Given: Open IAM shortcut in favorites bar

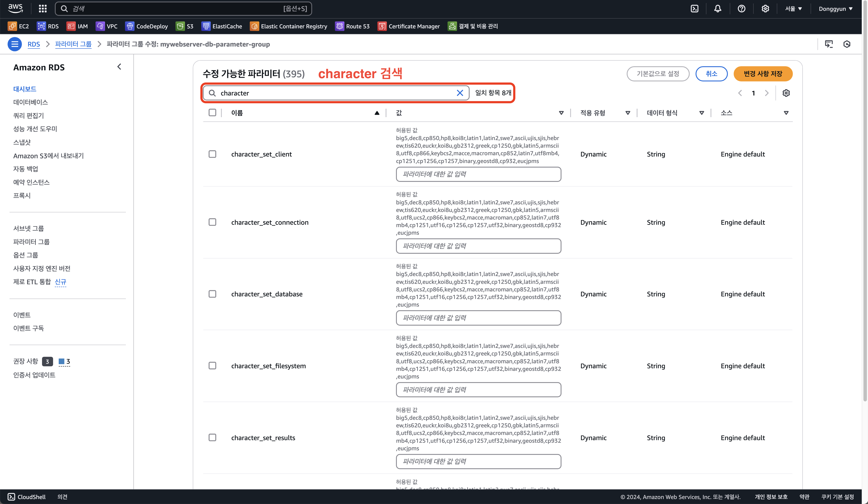Looking at the screenshot, I should [x=77, y=26].
